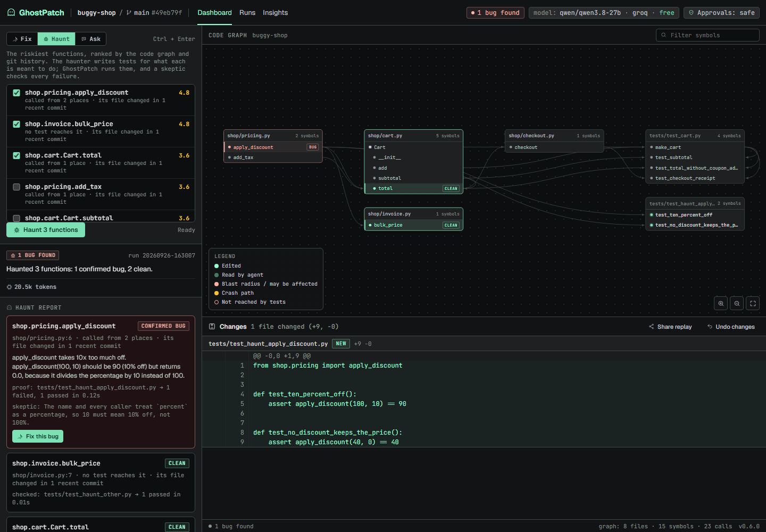Image resolution: width=766 pixels, height=532 pixels.
Task: Click the Share replay icon
Action: pos(652,327)
